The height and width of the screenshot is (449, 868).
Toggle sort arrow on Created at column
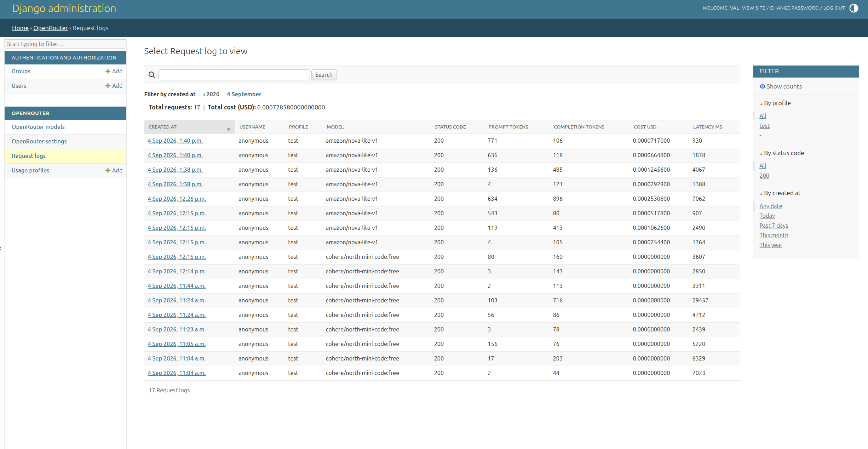click(229, 129)
